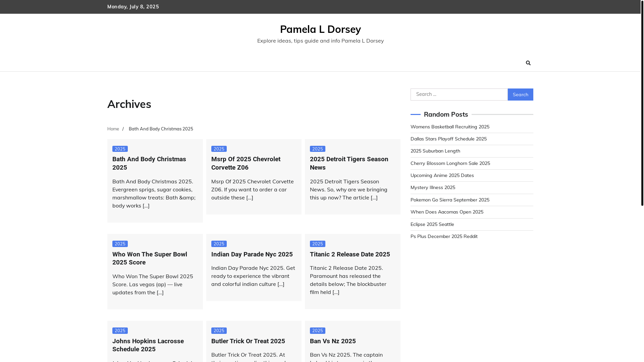The image size is (644, 362).
Task: Click the Random Posts widget heading
Action: (x=446, y=114)
